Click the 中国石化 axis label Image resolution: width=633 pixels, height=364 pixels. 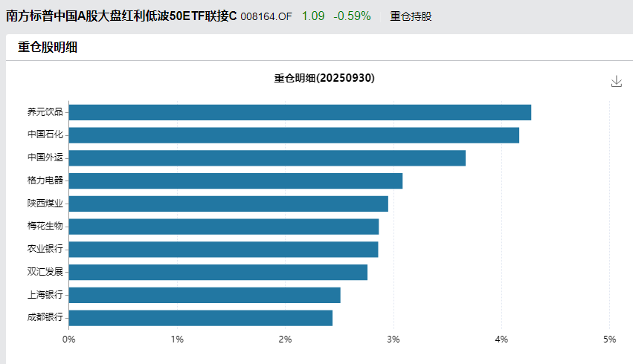pos(45,134)
